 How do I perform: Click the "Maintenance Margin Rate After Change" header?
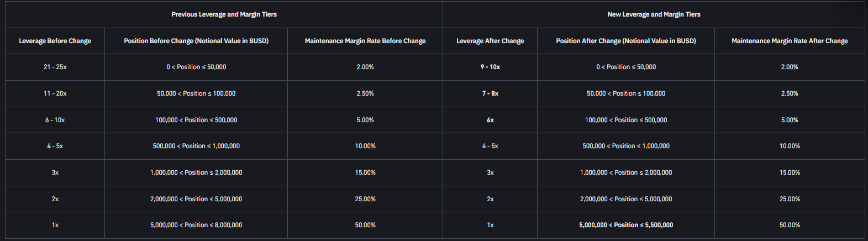[x=790, y=41]
